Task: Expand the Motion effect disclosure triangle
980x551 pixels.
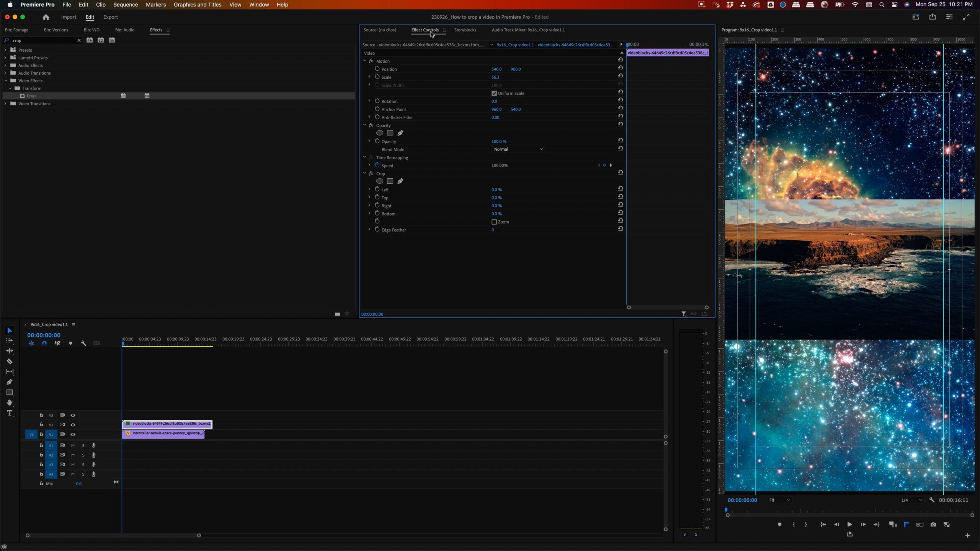Action: pyautogui.click(x=364, y=60)
